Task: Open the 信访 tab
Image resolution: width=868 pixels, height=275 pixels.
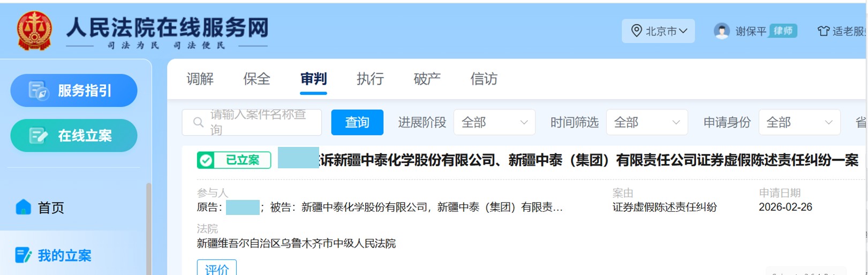Action: pyautogui.click(x=484, y=79)
